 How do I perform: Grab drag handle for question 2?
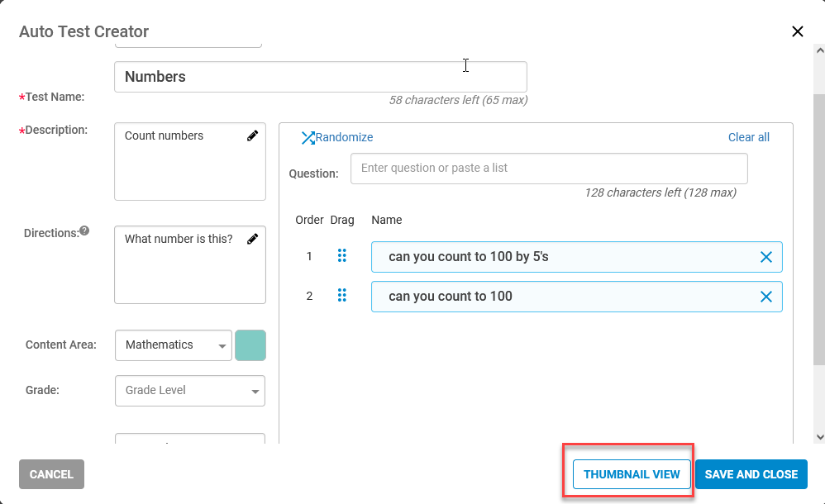point(342,295)
